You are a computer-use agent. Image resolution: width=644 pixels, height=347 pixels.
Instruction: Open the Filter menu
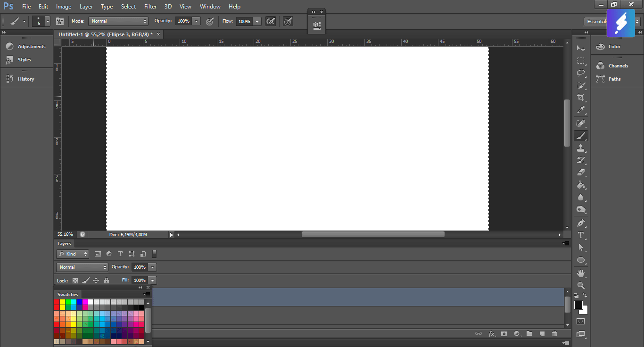(150, 6)
